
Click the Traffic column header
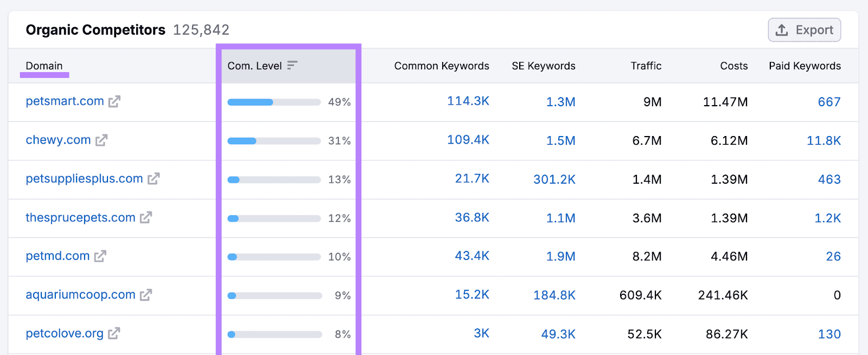pyautogui.click(x=646, y=66)
